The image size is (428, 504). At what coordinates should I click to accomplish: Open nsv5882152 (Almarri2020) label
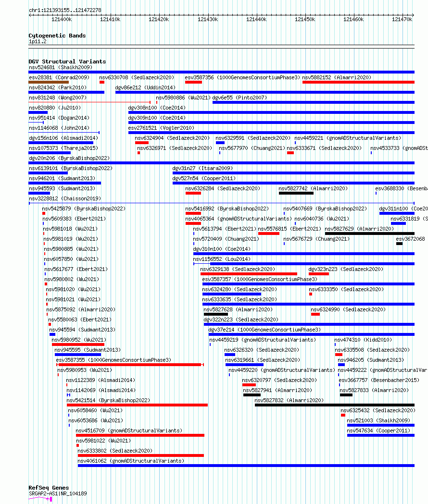point(337,77)
